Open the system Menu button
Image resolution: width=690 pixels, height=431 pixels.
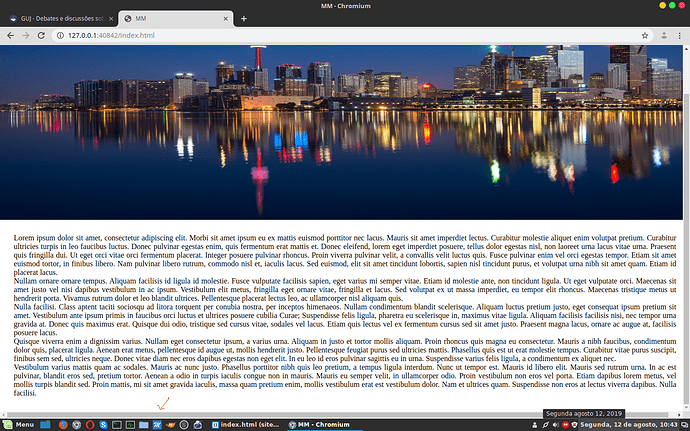pyautogui.click(x=19, y=425)
